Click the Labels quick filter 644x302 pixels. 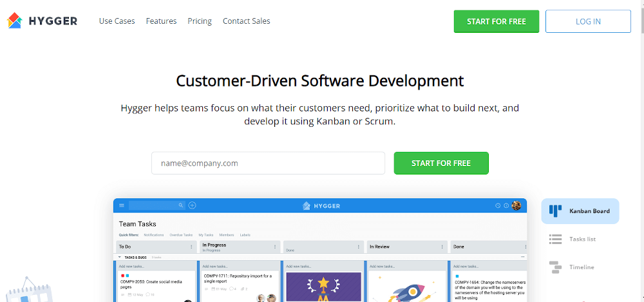click(x=245, y=235)
